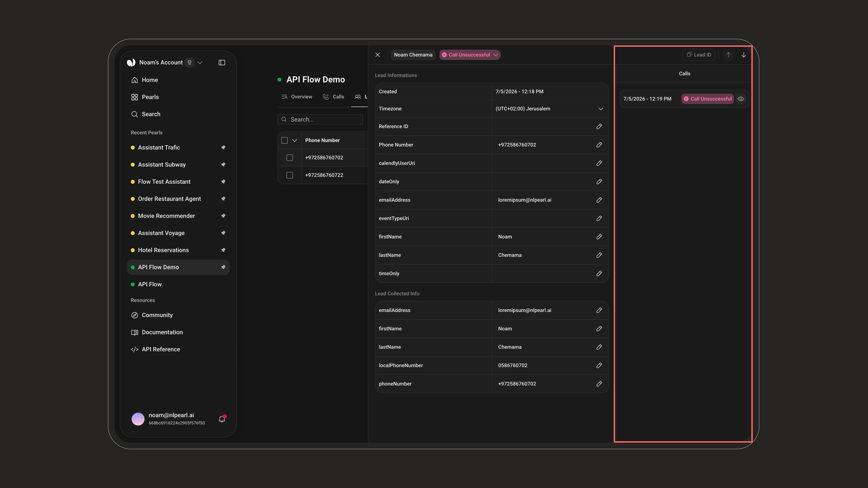This screenshot has width=868, height=488.
Task: Edit localPhoneNumber collected info pencil
Action: (x=599, y=365)
